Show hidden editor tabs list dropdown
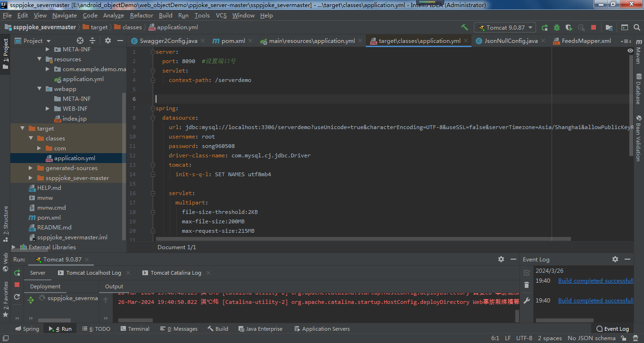Screen dimensions: 644x343 [x=626, y=41]
